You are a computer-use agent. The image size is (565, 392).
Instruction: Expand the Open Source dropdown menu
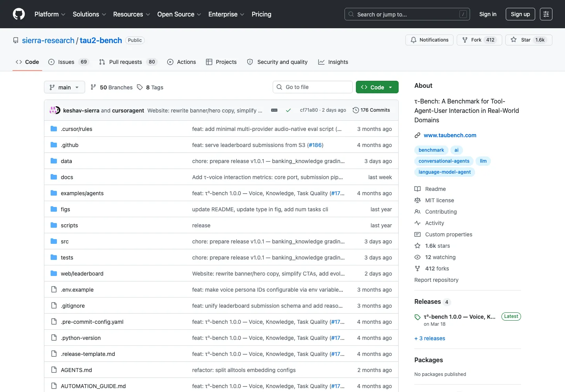click(179, 14)
